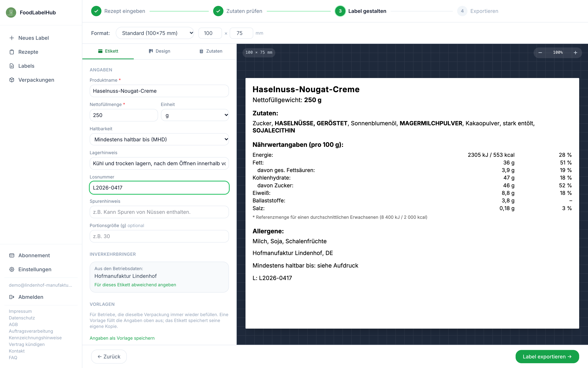The height and width of the screenshot is (368, 588).
Task: Click the 100% zoom level indicator
Action: pyautogui.click(x=558, y=53)
